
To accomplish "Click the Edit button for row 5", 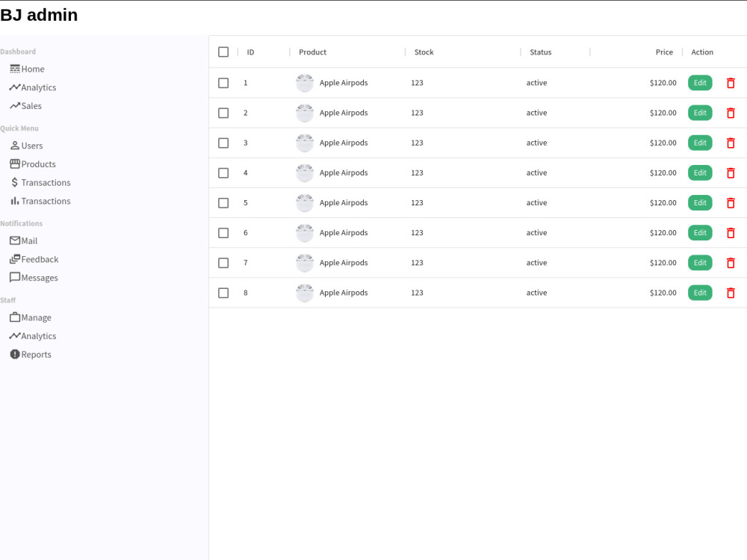I will click(x=700, y=203).
